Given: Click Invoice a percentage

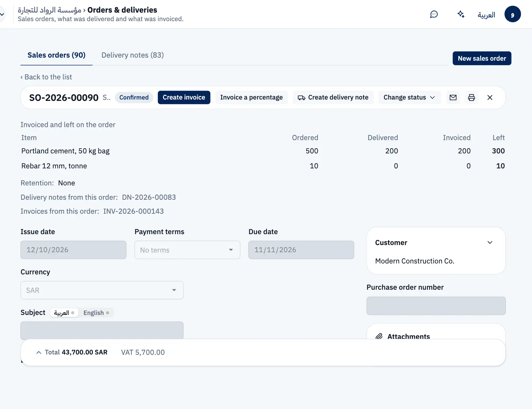Looking at the screenshot, I should coord(251,97).
